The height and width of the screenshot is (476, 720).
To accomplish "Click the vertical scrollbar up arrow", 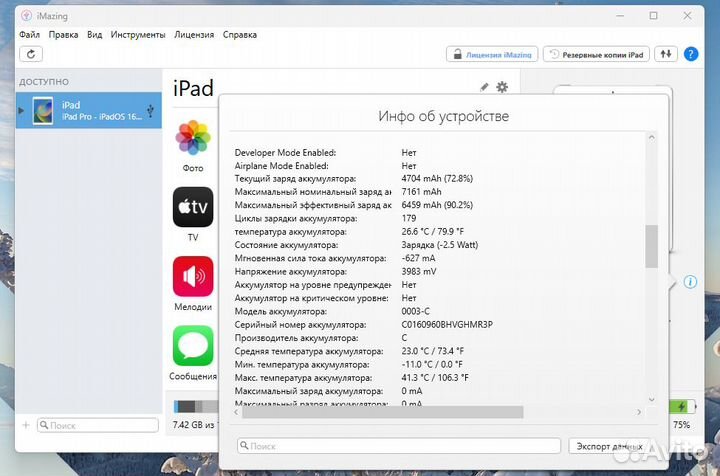I will (x=651, y=137).
